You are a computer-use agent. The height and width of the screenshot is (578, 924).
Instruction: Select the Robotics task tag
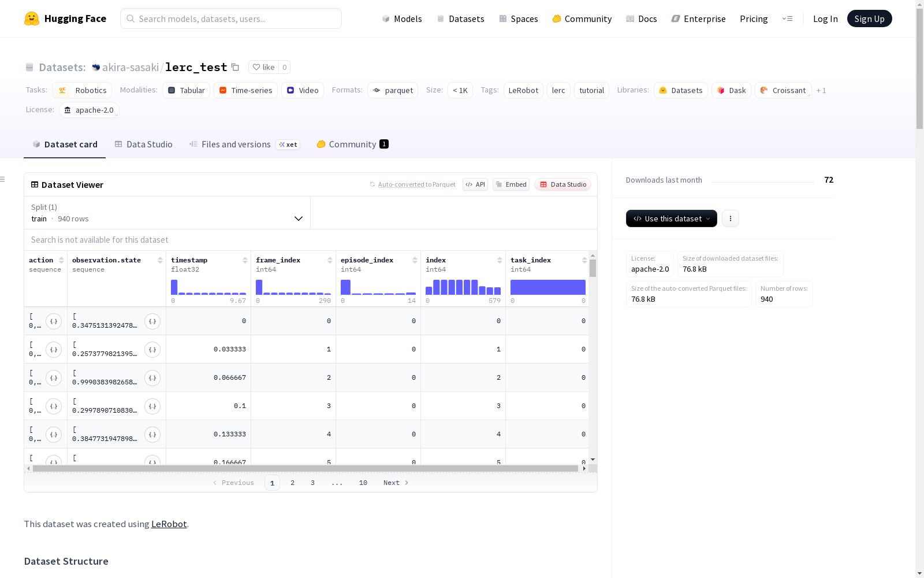pyautogui.click(x=82, y=90)
